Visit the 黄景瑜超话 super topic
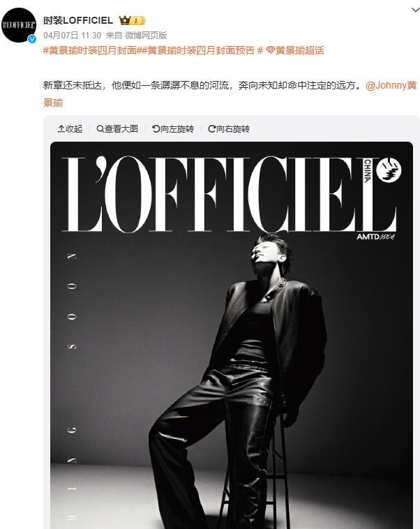 pyautogui.click(x=300, y=51)
